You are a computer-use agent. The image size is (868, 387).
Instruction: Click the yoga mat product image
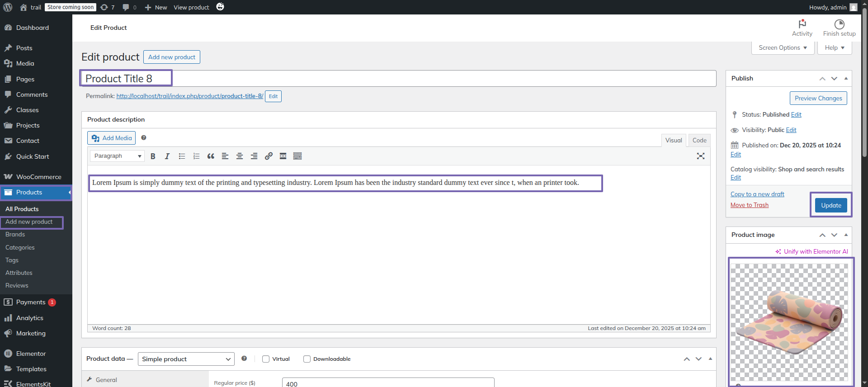click(789, 322)
